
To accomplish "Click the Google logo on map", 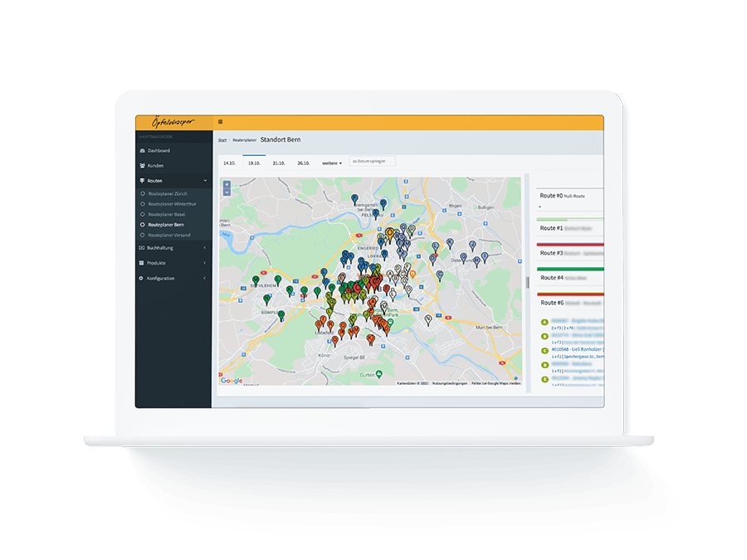I will (232, 381).
